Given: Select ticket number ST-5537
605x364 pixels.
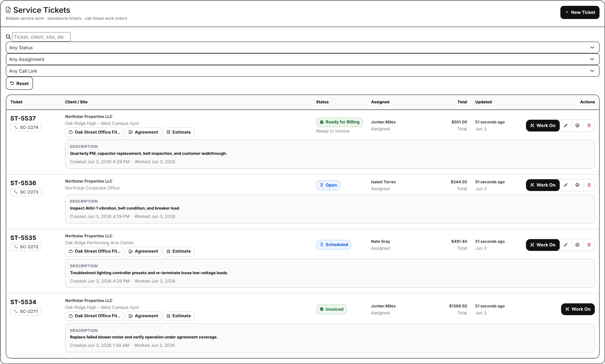Looking at the screenshot, I should (23, 118).
